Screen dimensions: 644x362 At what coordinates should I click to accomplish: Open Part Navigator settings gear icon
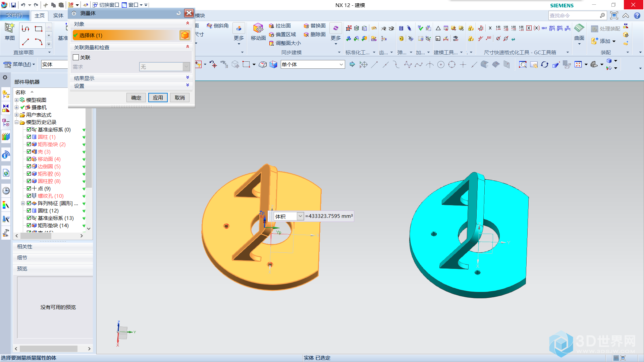(5, 77)
